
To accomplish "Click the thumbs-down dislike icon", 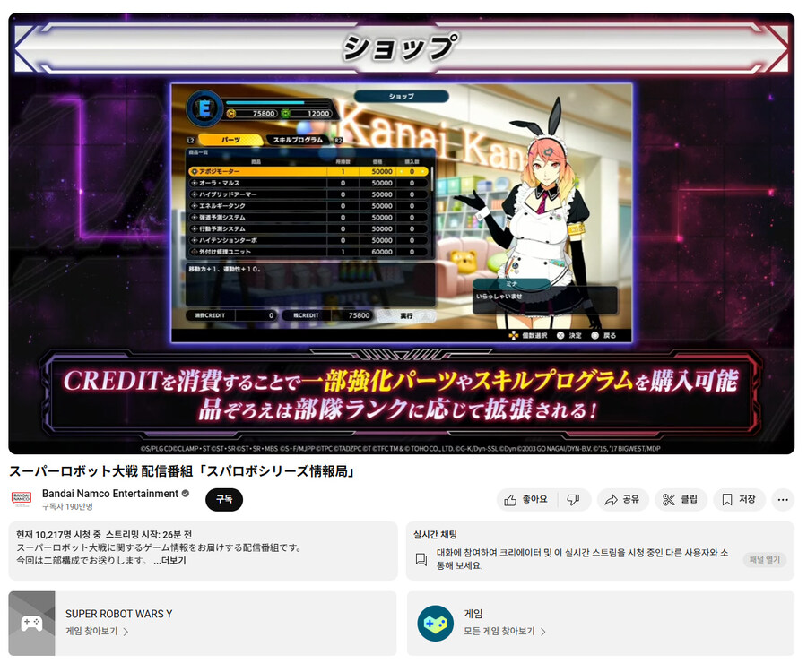I will [573, 500].
